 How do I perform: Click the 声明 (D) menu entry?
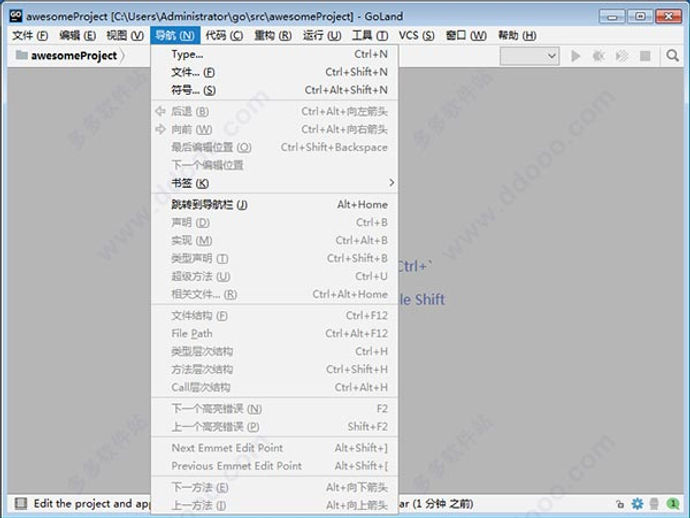(275, 223)
